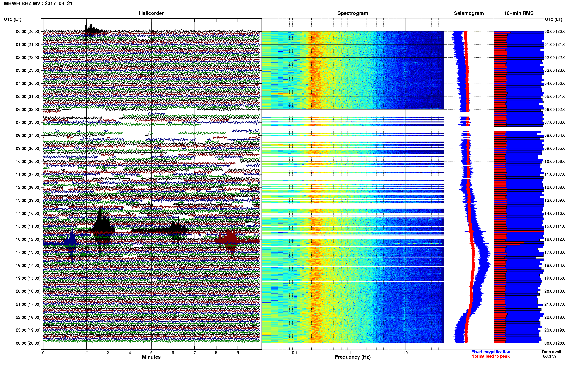The height and width of the screenshot is (368, 588).
Task: Select the 'Seismogram' panel heading
Action: tap(469, 13)
